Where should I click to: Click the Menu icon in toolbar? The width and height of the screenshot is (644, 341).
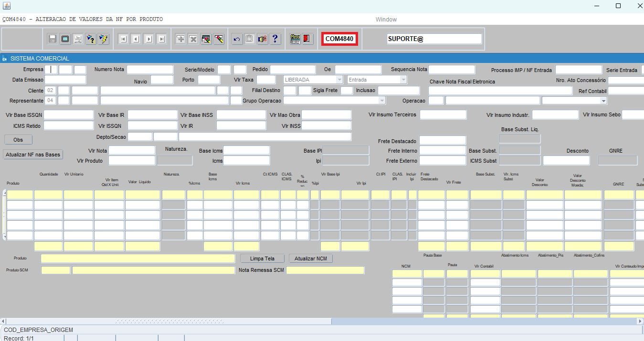point(295,39)
